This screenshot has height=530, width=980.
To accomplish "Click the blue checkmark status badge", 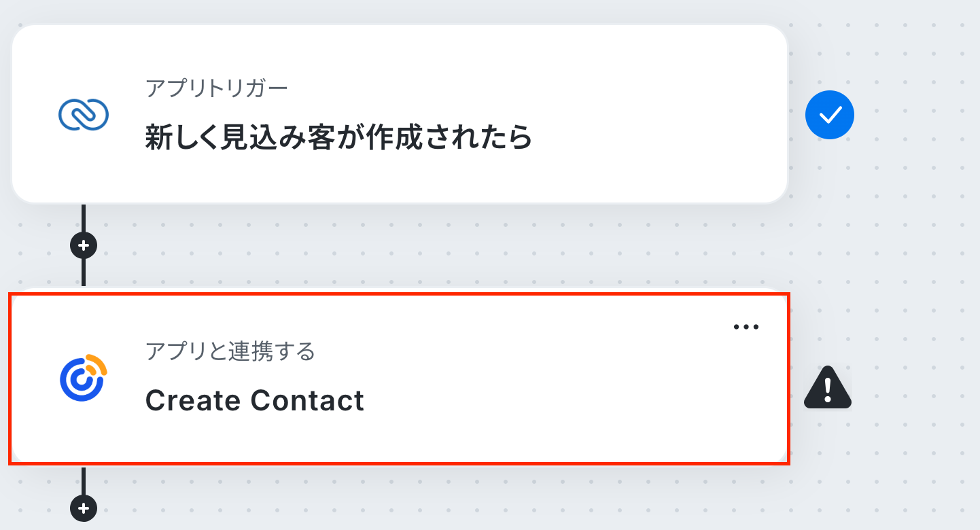I will click(x=829, y=115).
